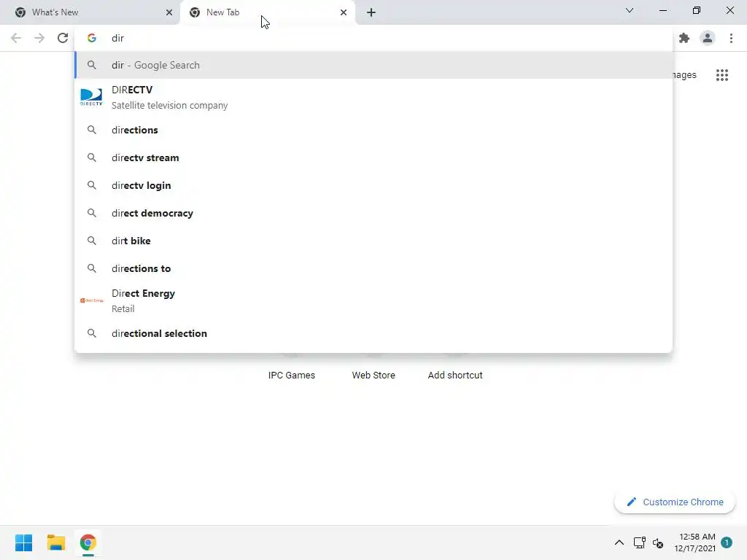Open the Images link
The width and height of the screenshot is (747, 560).
pyautogui.click(x=684, y=75)
